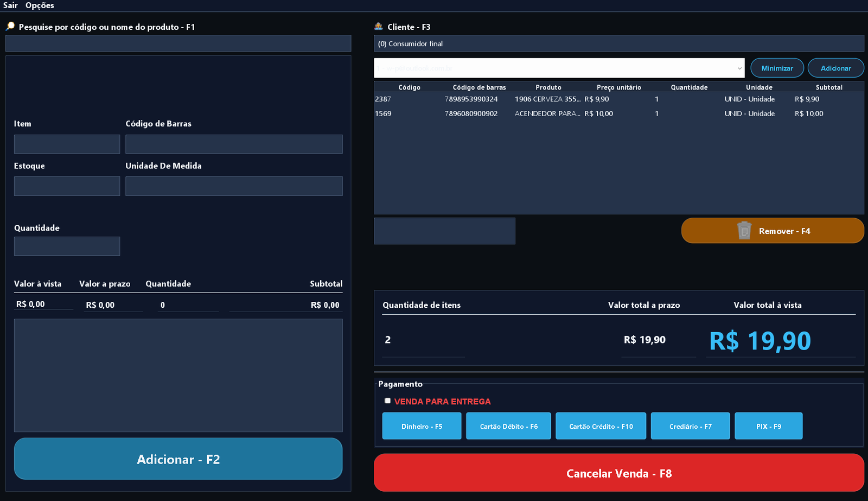Image resolution: width=868 pixels, height=501 pixels.
Task: Click the Minimizar button
Action: click(x=777, y=68)
